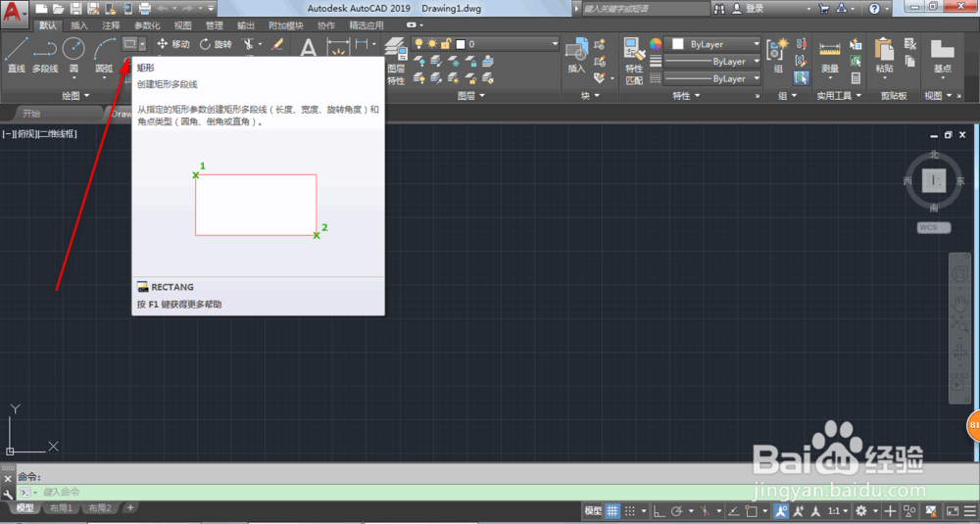This screenshot has height=524, width=980.
Task: Click the keyword search box in title bar
Action: (645, 9)
